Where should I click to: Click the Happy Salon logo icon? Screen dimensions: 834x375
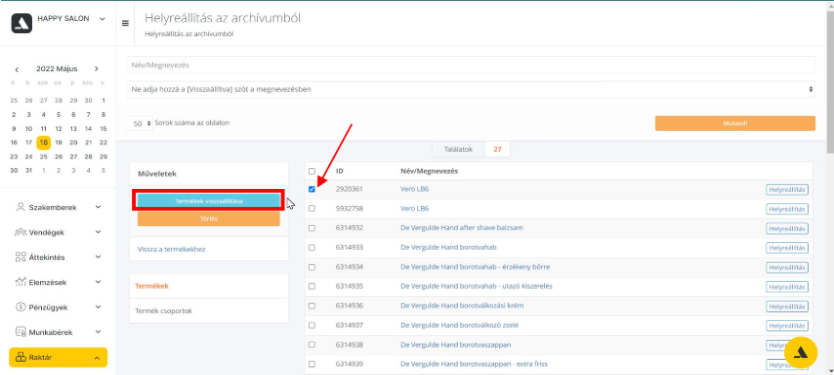tap(22, 23)
